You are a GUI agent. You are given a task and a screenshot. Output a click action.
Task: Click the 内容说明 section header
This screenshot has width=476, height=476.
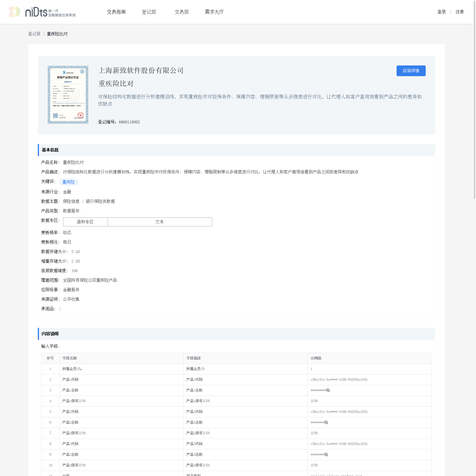[50, 334]
